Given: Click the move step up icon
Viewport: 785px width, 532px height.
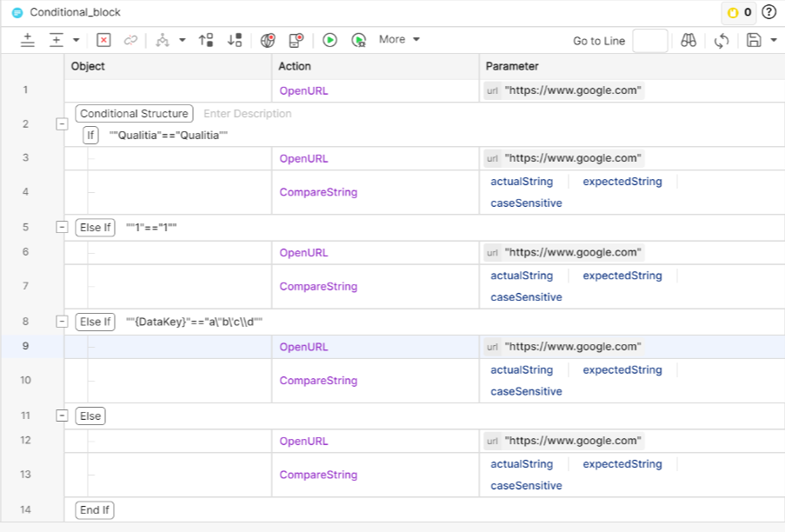Looking at the screenshot, I should 206,40.
